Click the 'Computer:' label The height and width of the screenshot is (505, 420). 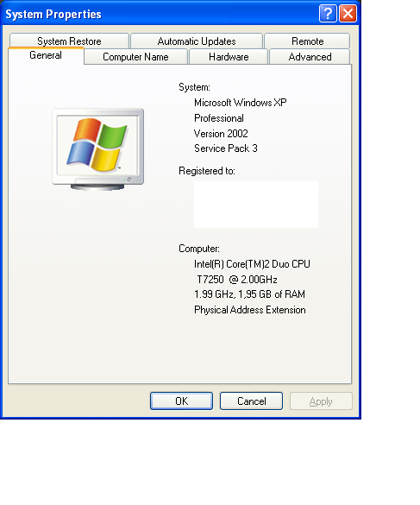[x=199, y=249]
